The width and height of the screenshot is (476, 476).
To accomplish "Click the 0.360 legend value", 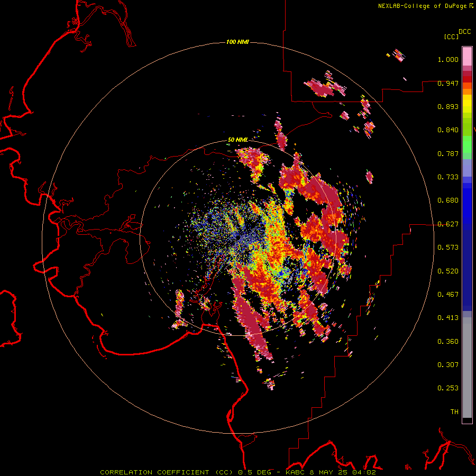I will [448, 342].
